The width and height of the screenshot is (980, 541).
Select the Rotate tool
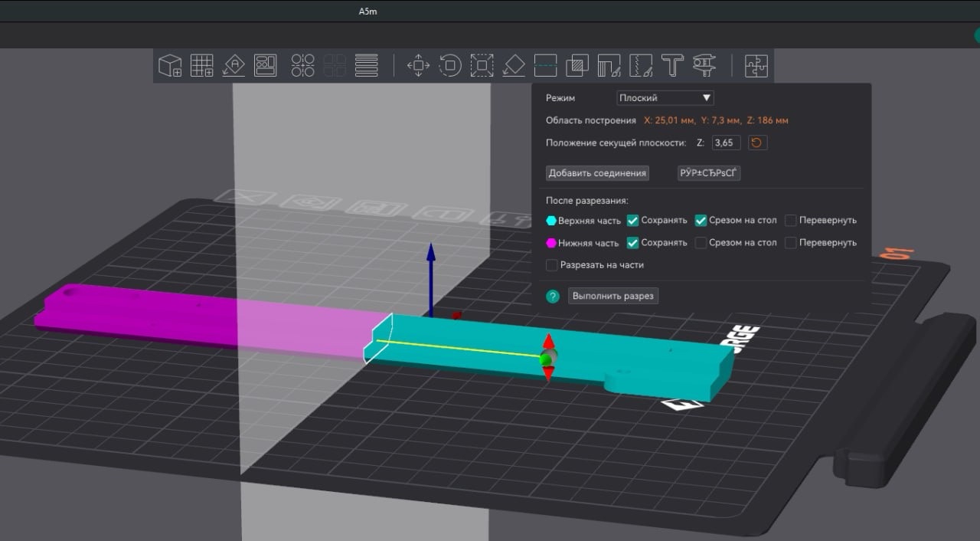[x=449, y=65]
